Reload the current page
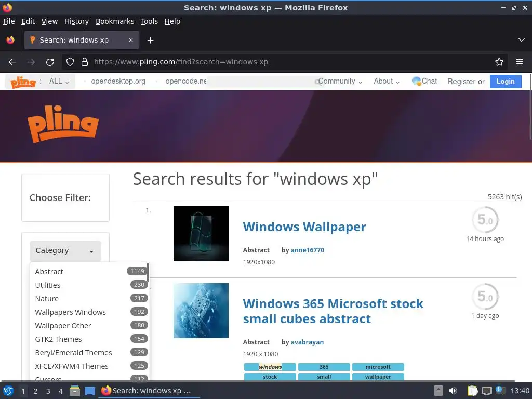The image size is (532, 399). pyautogui.click(x=50, y=62)
